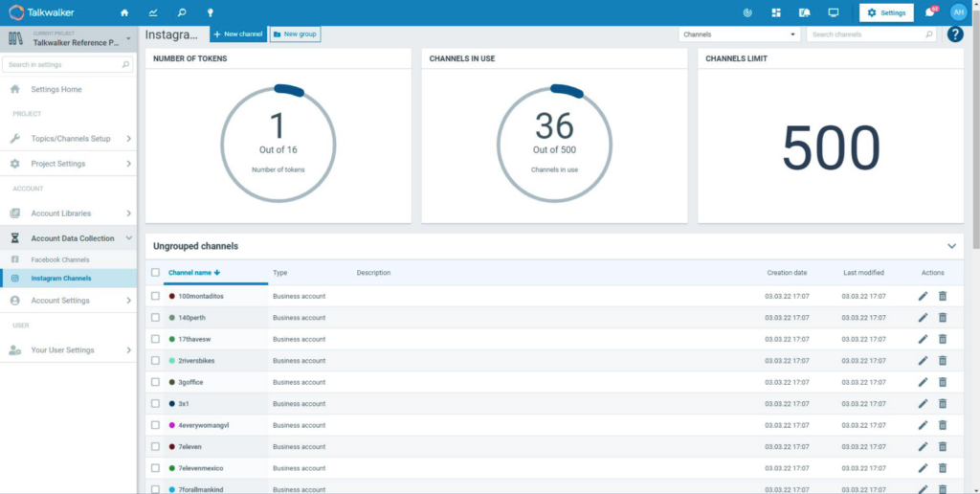The width and height of the screenshot is (980, 494).
Task: Check the 7eleven row checkbox
Action: pos(155,446)
